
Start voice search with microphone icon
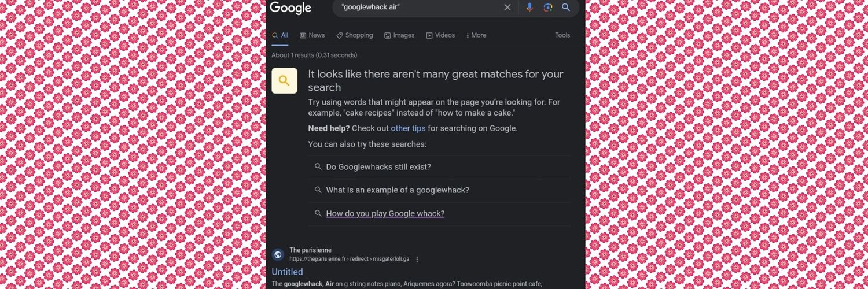529,8
